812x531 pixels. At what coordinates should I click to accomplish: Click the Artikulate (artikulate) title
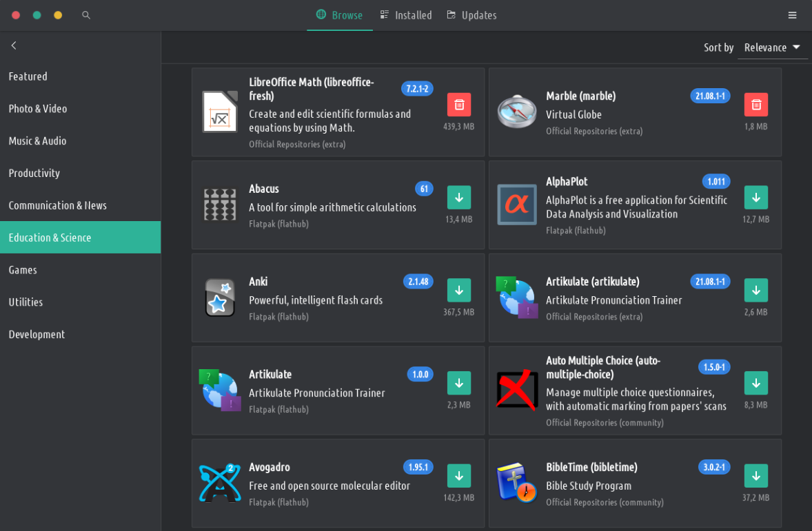coord(593,282)
